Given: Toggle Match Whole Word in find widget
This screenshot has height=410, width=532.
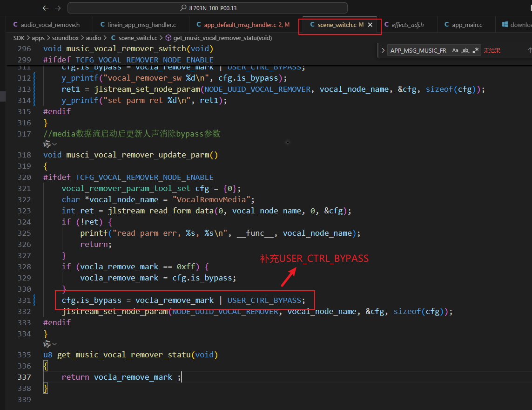Looking at the screenshot, I should pos(465,51).
